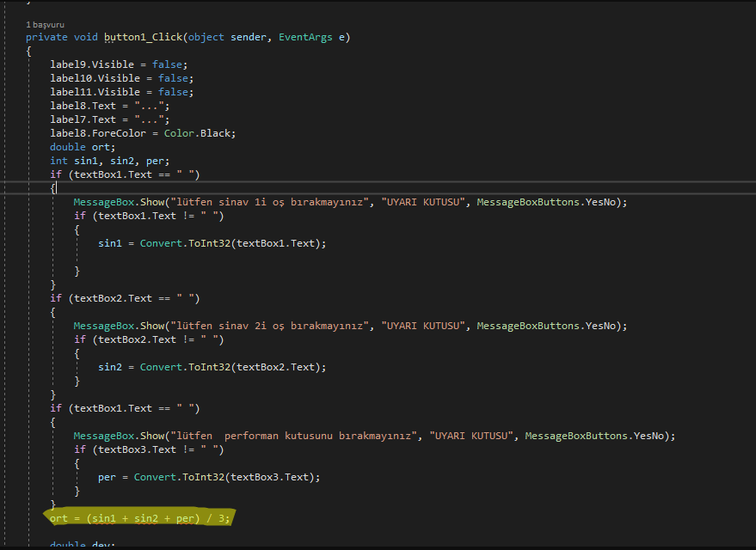Click the condition 'if (textBox1.Text != " ")'
Image resolution: width=756 pixels, height=550 pixels.
point(149,216)
